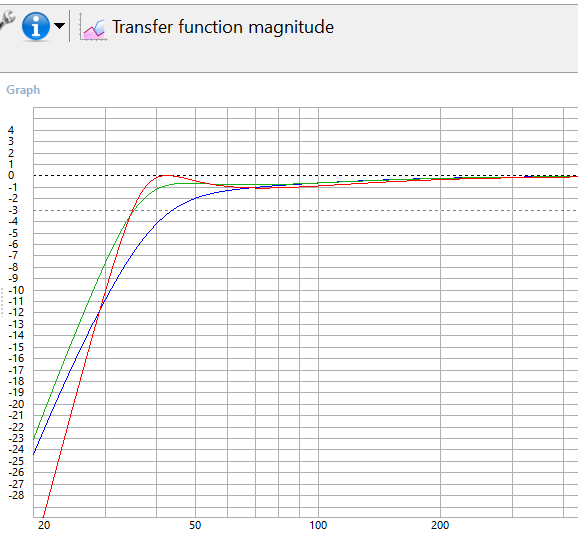Image resolution: width=578 pixels, height=544 pixels.
Task: Click the 4 dB axis label
Action: 11,130
